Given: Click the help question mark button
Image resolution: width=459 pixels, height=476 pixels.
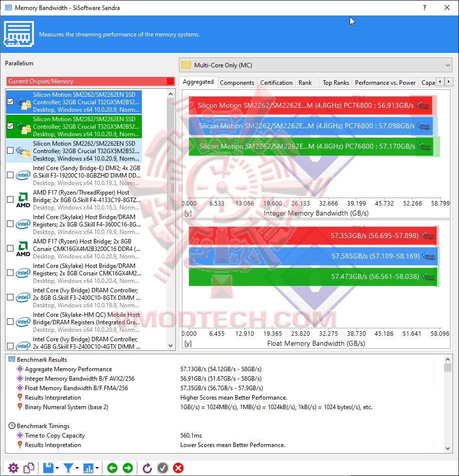Looking at the screenshot, I should click(424, 7).
